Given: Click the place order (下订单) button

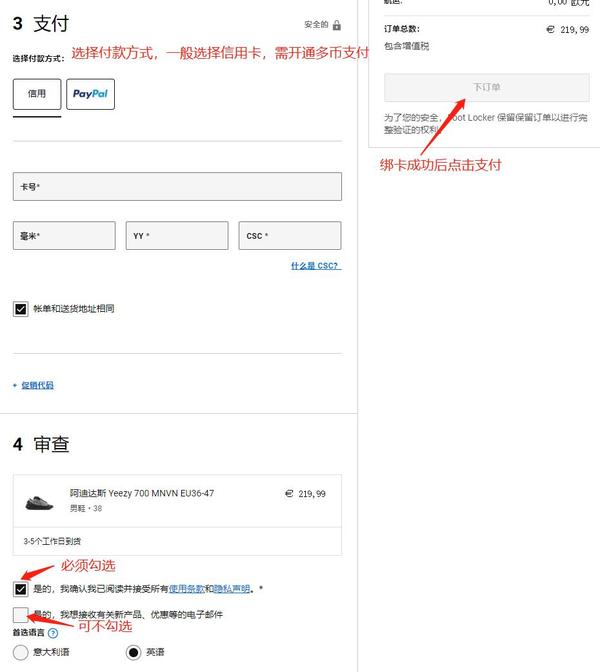Looking at the screenshot, I should click(x=486, y=87).
